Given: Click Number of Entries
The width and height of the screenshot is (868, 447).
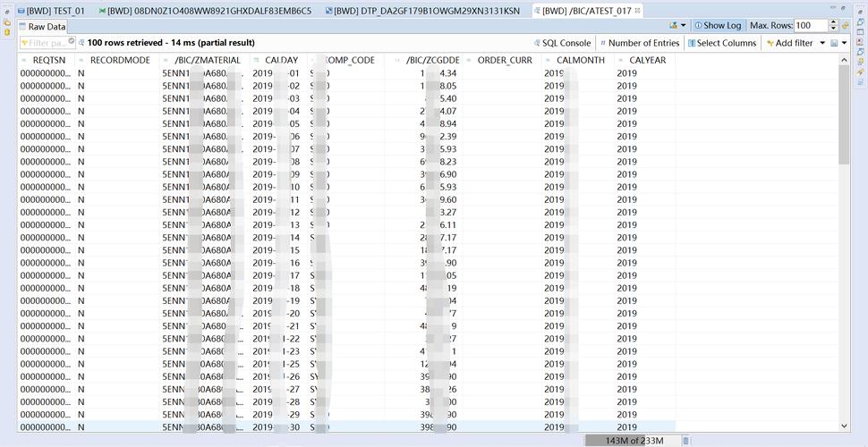Looking at the screenshot, I should point(640,43).
